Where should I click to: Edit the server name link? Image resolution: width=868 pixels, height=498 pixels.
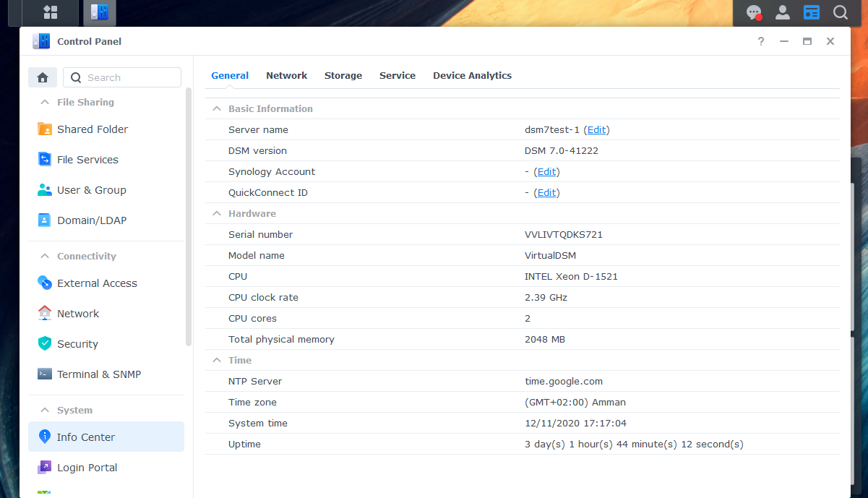click(x=597, y=129)
